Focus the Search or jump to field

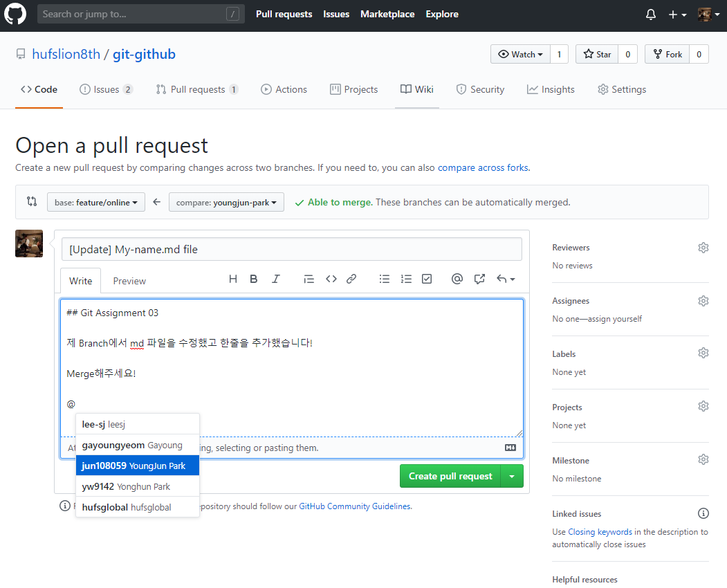coord(140,15)
